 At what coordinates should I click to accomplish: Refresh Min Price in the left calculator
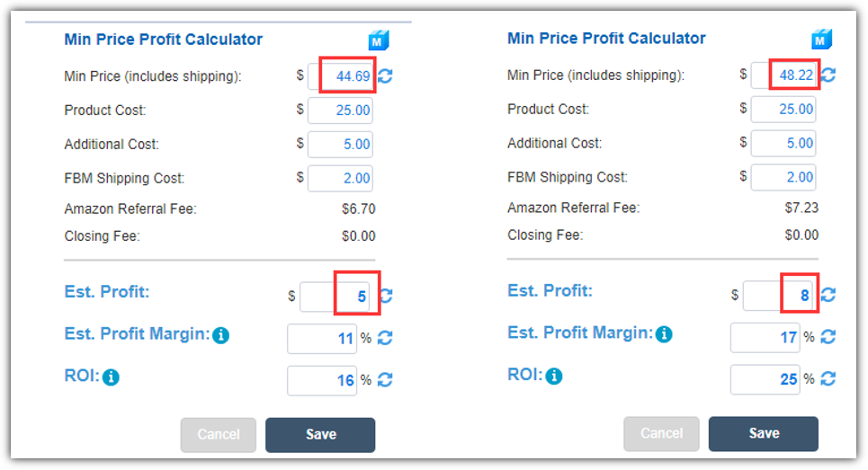385,75
